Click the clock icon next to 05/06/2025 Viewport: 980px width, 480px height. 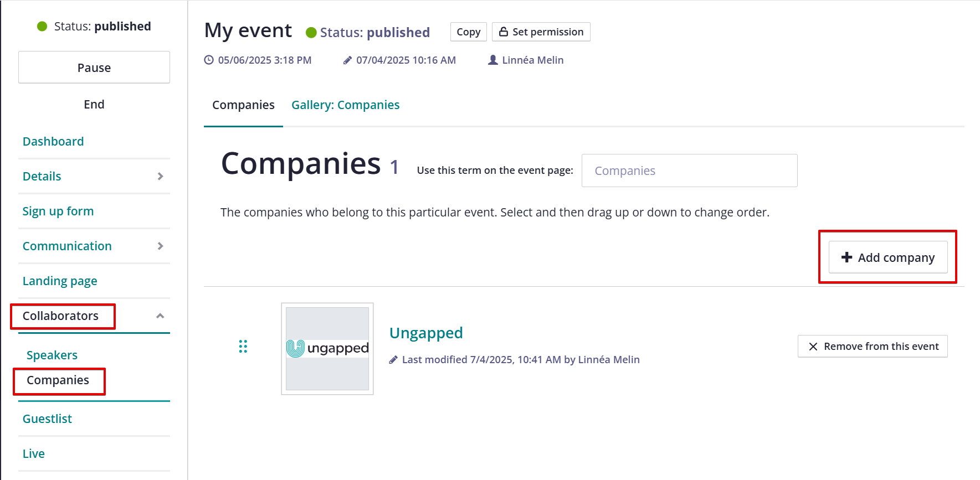coord(209,60)
